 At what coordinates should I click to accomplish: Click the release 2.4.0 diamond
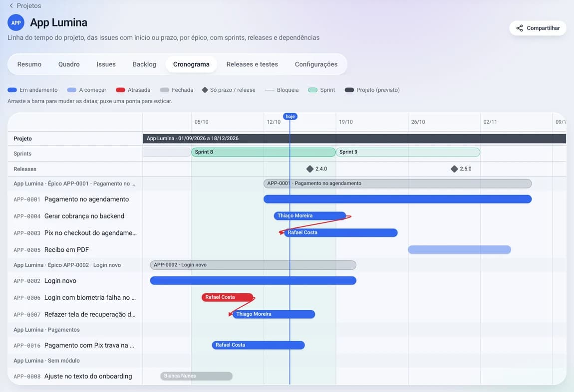(x=309, y=169)
